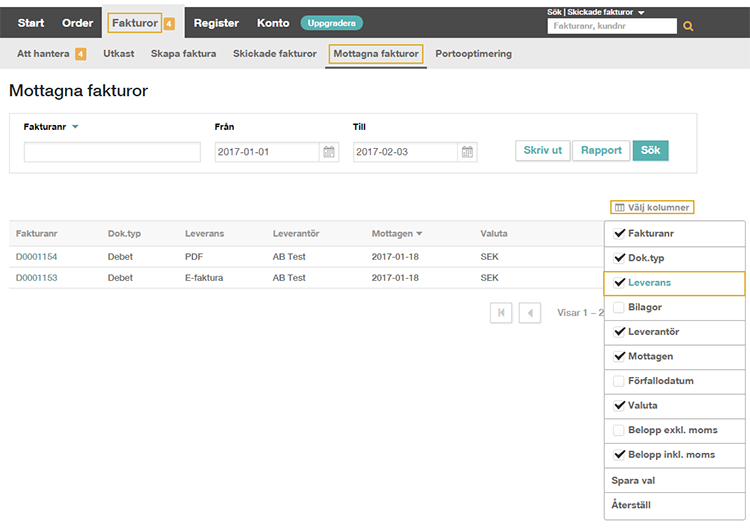Open the Register menu item
This screenshot has height=528, width=750.
[216, 23]
